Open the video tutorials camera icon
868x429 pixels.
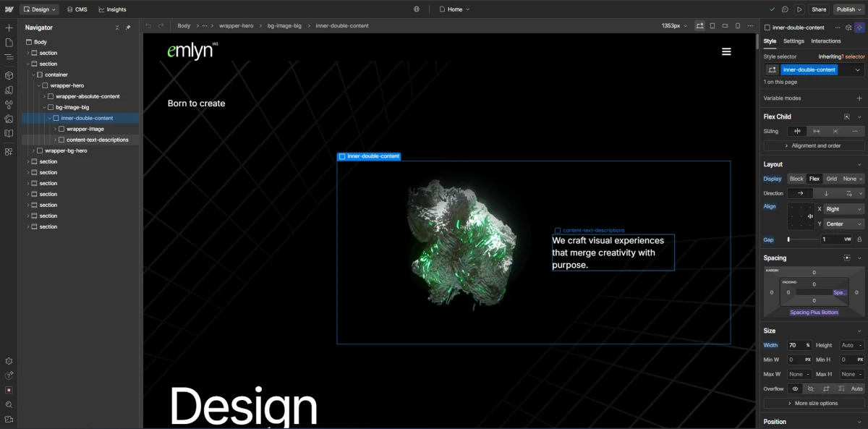9,419
